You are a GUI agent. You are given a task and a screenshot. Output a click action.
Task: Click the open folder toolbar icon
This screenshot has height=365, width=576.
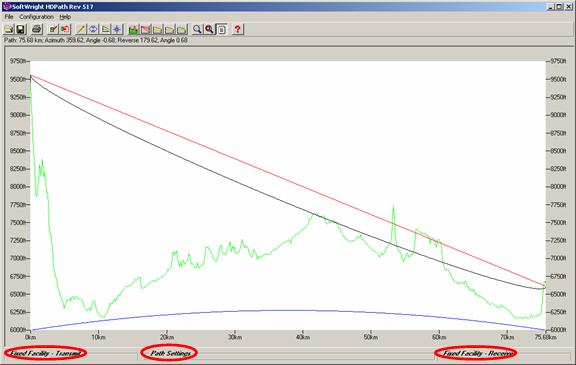coord(9,29)
